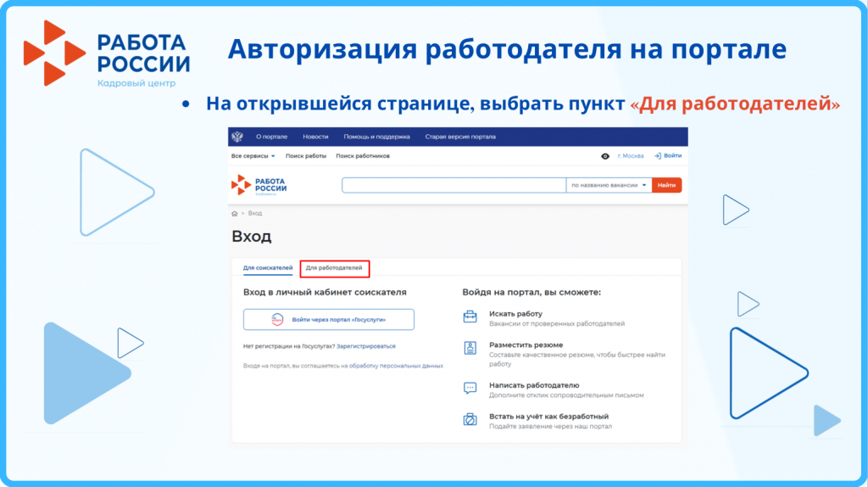Click into the vacancy search input field
The image size is (868, 487).
coord(453,185)
